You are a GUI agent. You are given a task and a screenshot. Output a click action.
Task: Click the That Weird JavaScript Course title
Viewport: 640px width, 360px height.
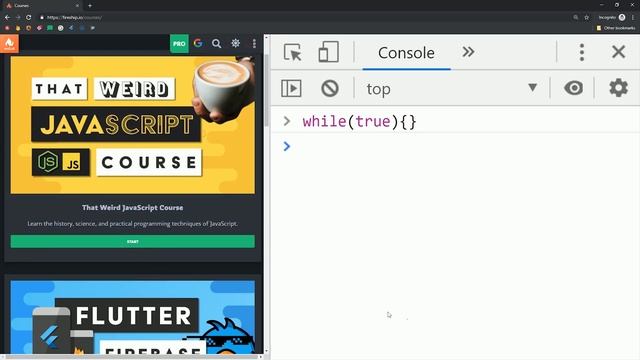coord(133,208)
